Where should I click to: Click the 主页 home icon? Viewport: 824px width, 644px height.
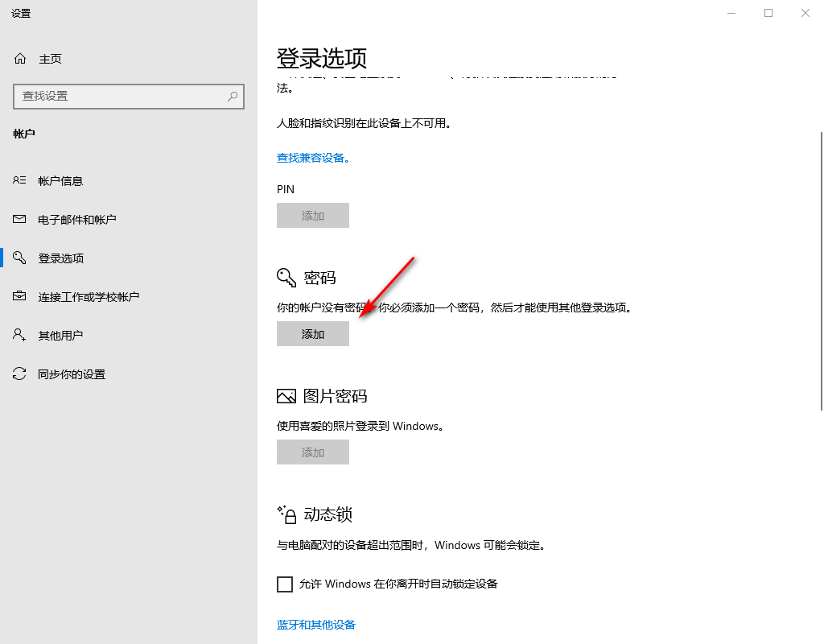click(20, 59)
